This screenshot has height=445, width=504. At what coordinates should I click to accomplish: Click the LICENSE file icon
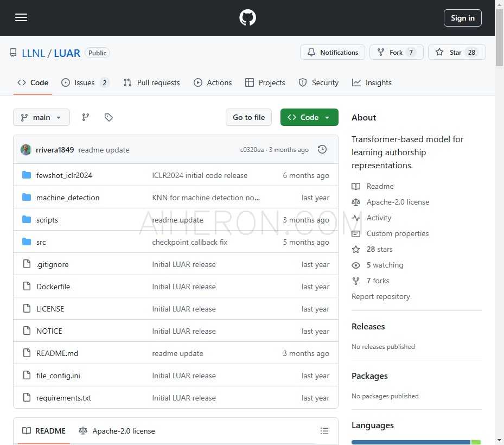[x=27, y=308]
